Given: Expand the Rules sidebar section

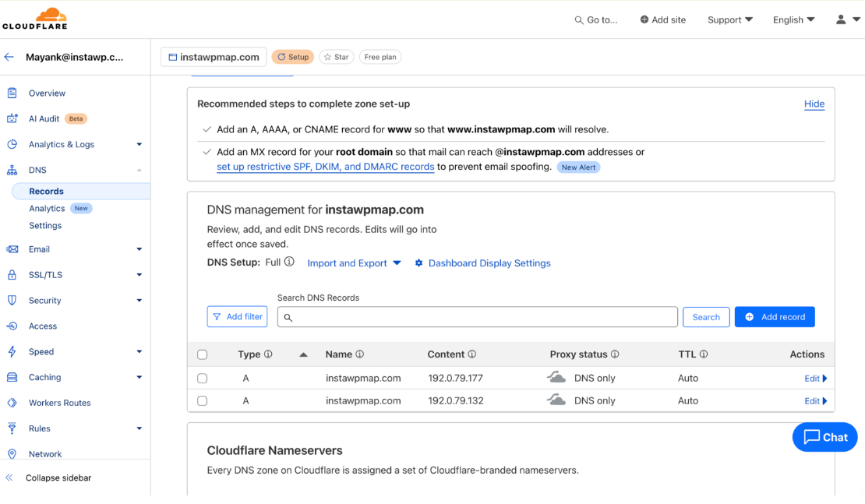Looking at the screenshot, I should 139,428.
